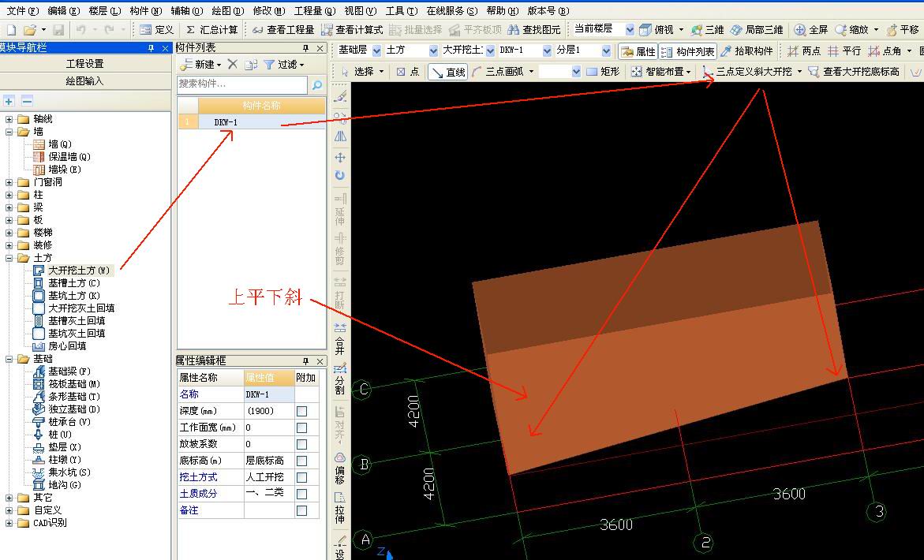Open 工具 Tools menu
Image resolution: width=924 pixels, height=560 pixels.
click(402, 10)
